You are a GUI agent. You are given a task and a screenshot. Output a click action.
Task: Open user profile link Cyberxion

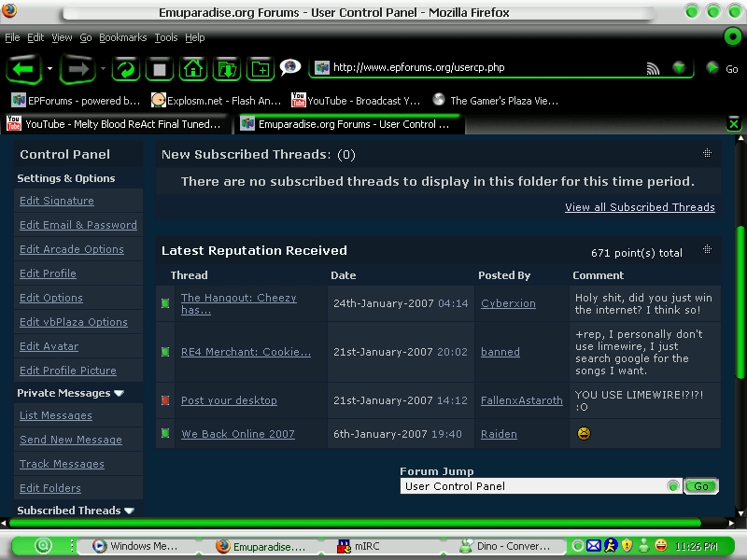click(508, 303)
